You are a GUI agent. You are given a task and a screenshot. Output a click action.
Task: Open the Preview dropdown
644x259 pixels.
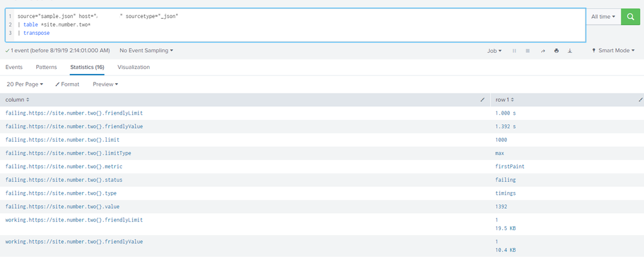point(105,84)
